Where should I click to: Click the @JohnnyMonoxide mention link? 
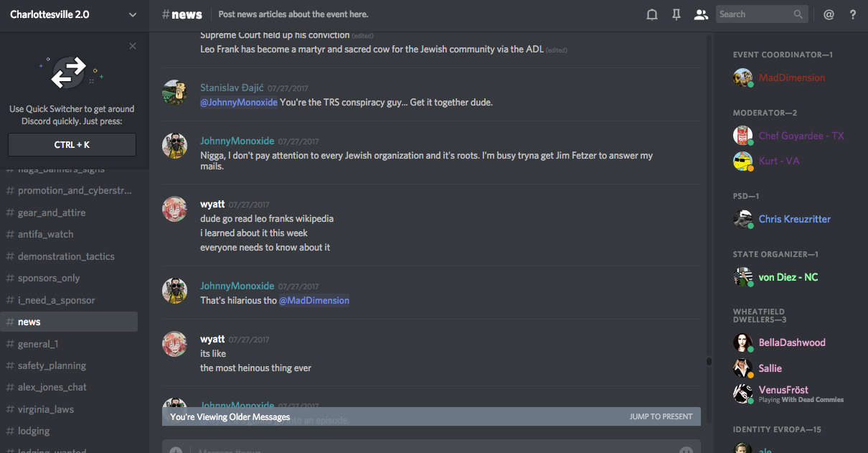pyautogui.click(x=239, y=102)
